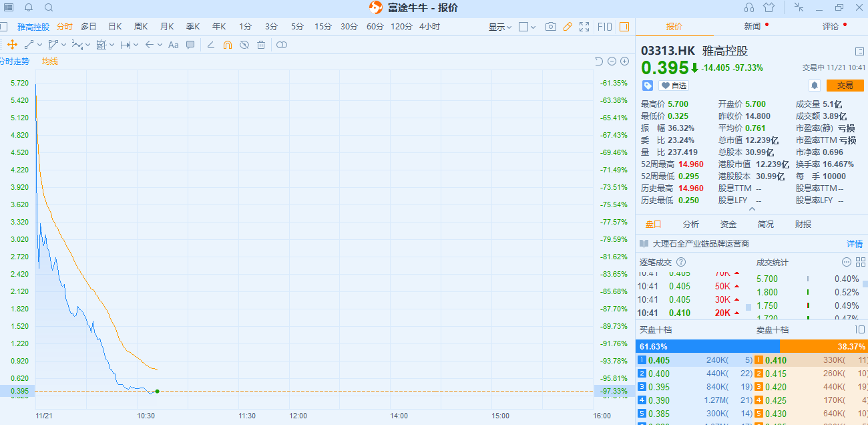Add a comment bubble annotation
The height and width of the screenshot is (425, 868).
click(x=190, y=45)
